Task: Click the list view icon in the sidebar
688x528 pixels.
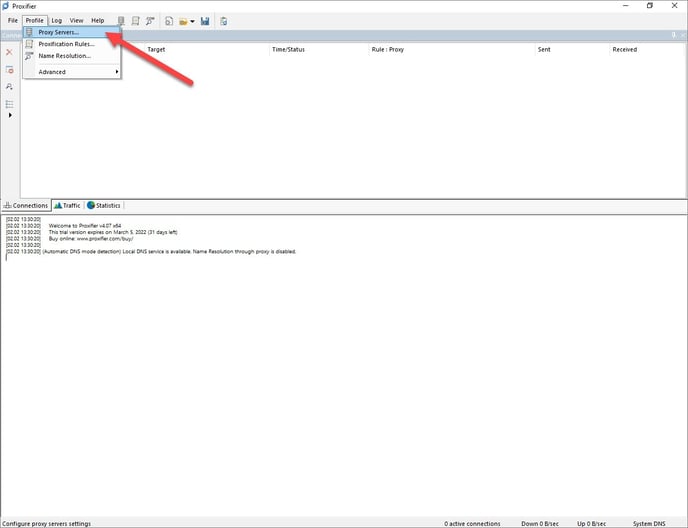Action: (9, 104)
